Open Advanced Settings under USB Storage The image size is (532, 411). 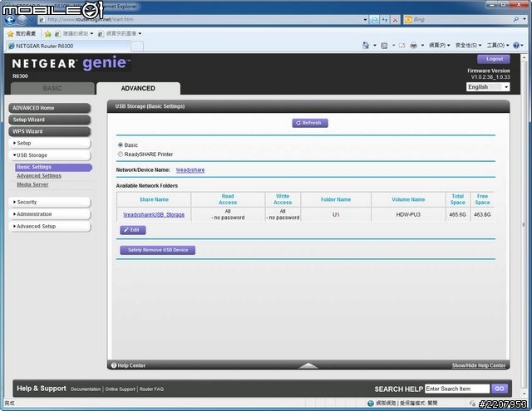(39, 176)
